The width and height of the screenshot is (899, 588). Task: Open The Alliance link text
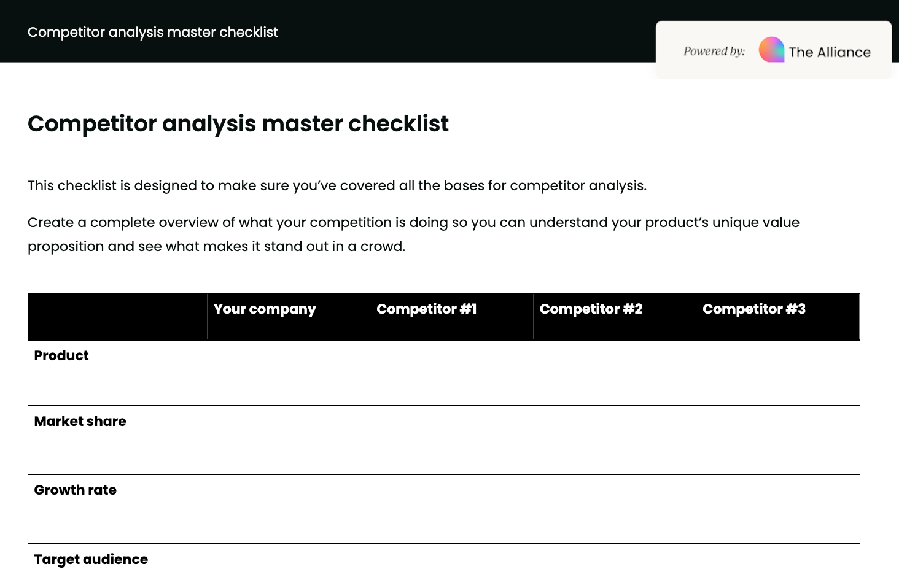[x=829, y=52]
